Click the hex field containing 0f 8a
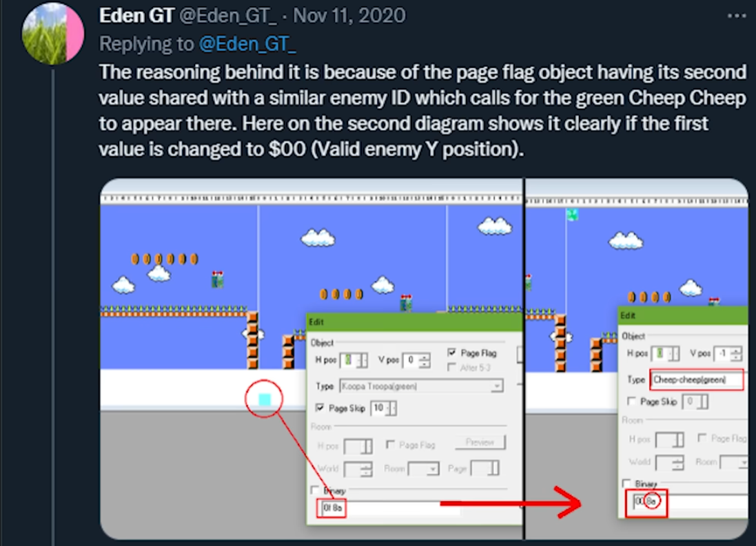 point(388,508)
